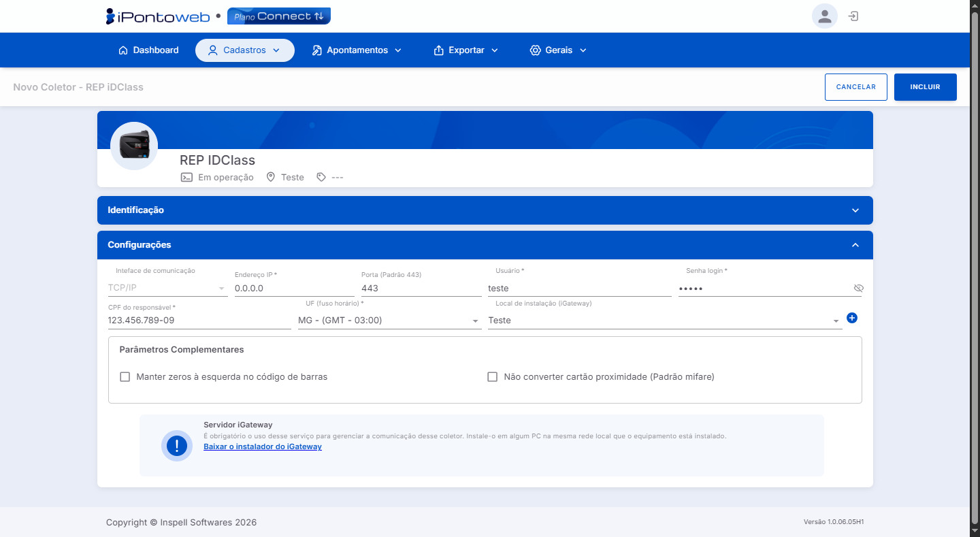This screenshot has height=537, width=980.
Task: Click the Versão 1.0.06.05H1 text
Action: point(834,522)
